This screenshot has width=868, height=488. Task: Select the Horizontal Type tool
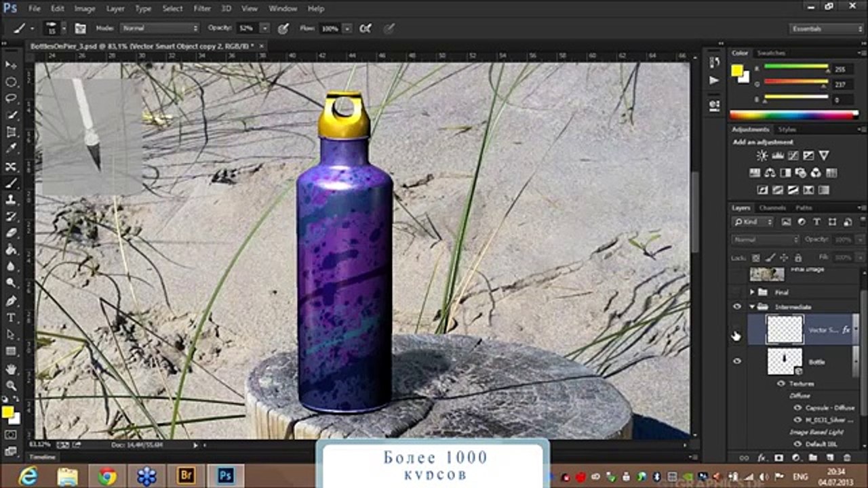pos(11,318)
